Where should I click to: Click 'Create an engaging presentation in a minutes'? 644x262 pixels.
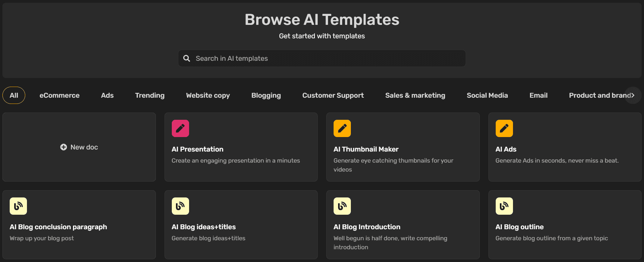tap(236, 161)
